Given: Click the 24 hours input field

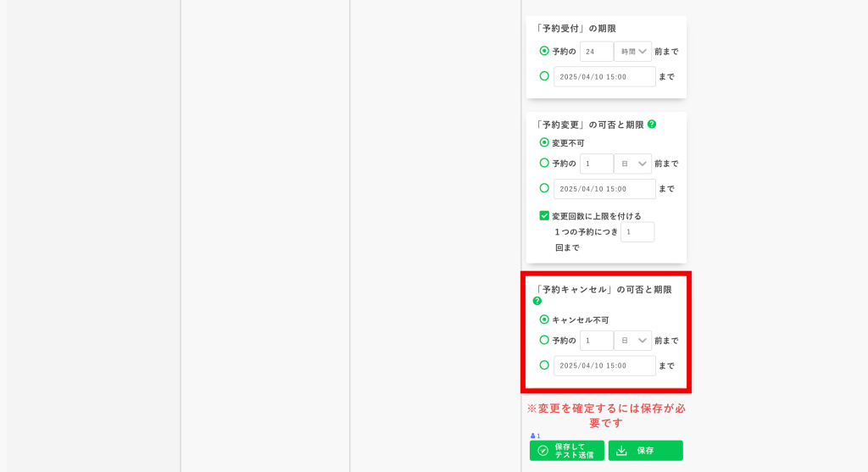Looking at the screenshot, I should [597, 52].
